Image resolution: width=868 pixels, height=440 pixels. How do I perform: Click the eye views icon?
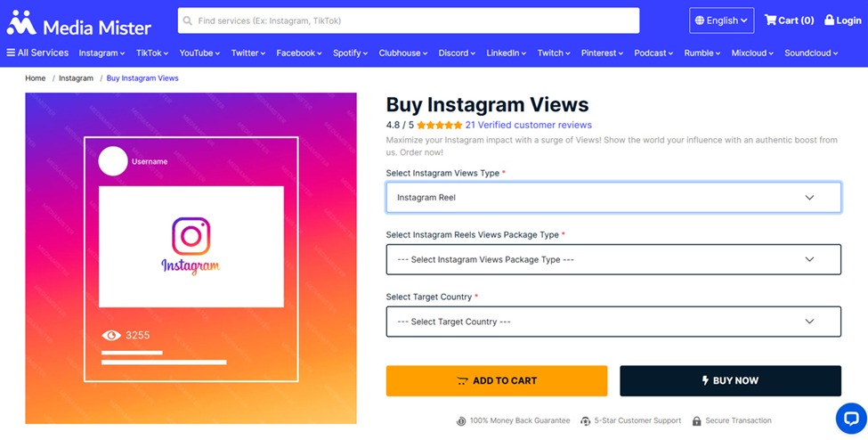111,336
